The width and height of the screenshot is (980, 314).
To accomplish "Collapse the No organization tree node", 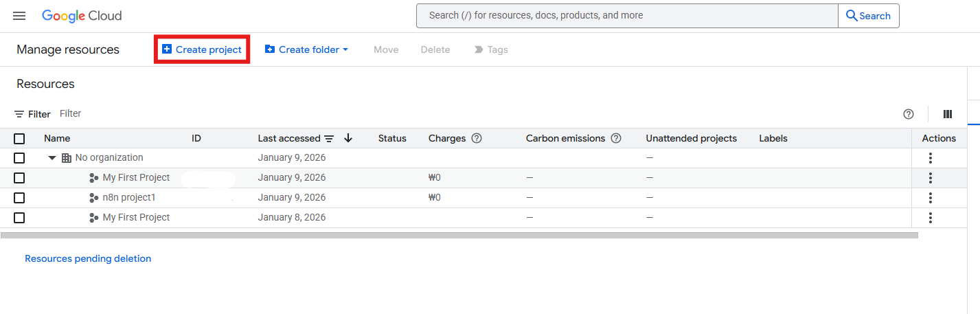I will click(52, 158).
